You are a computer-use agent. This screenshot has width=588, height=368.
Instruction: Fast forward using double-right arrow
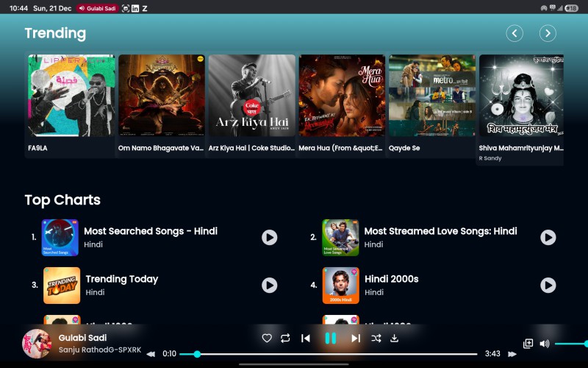[512, 354]
